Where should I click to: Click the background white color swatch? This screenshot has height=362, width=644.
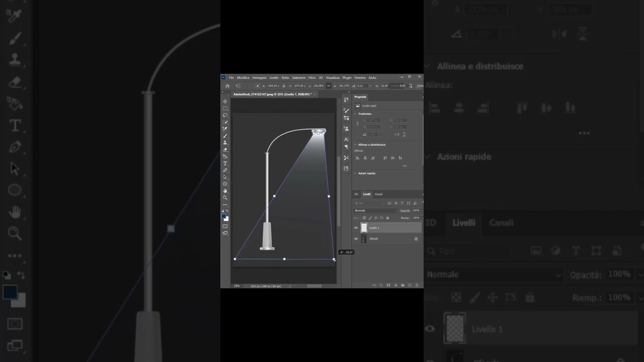[227, 219]
